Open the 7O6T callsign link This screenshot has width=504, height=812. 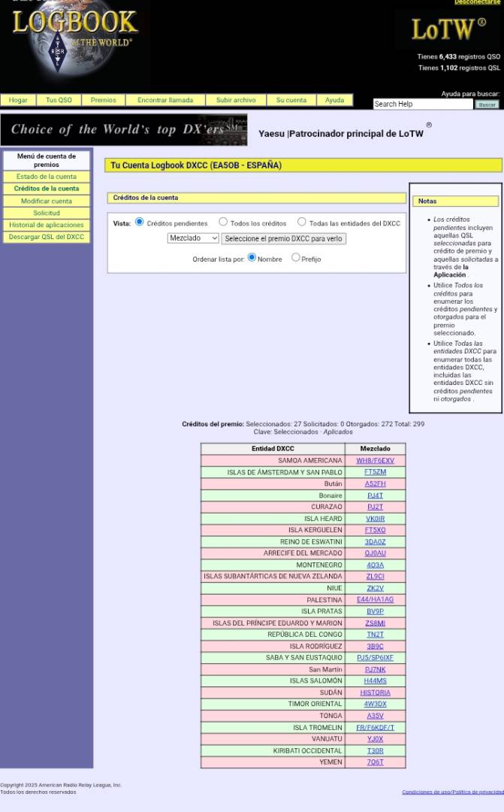click(x=375, y=762)
